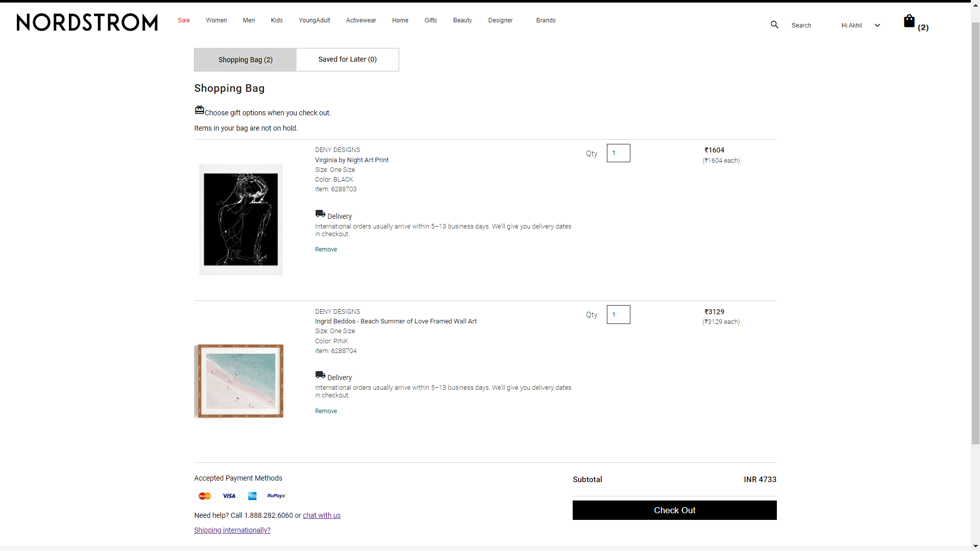Click the search magnifier icon

coord(774,24)
